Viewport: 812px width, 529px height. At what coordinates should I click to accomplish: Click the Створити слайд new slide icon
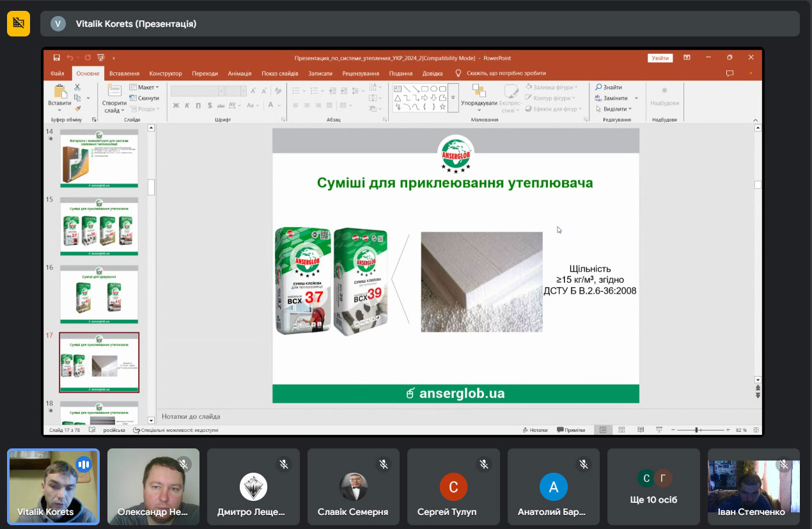point(114,91)
